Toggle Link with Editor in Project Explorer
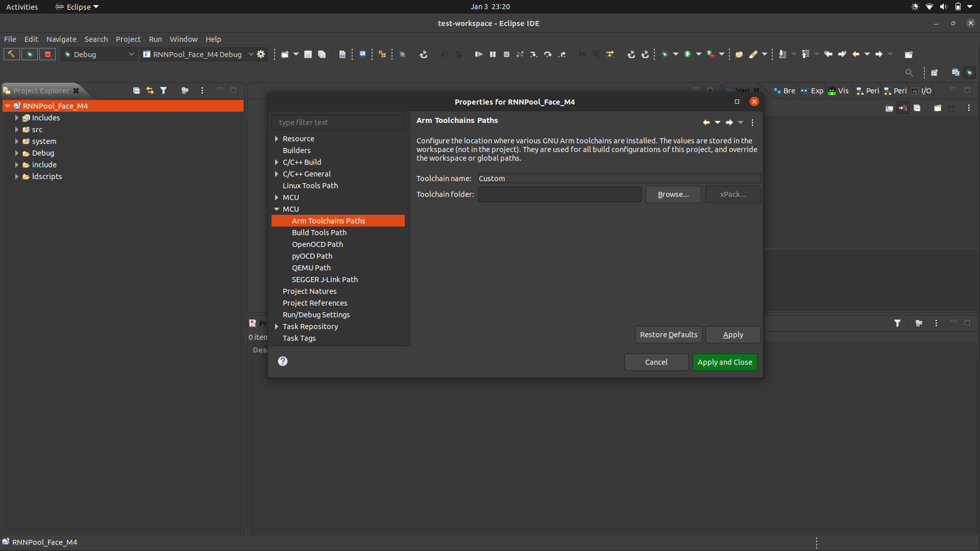 (x=150, y=90)
